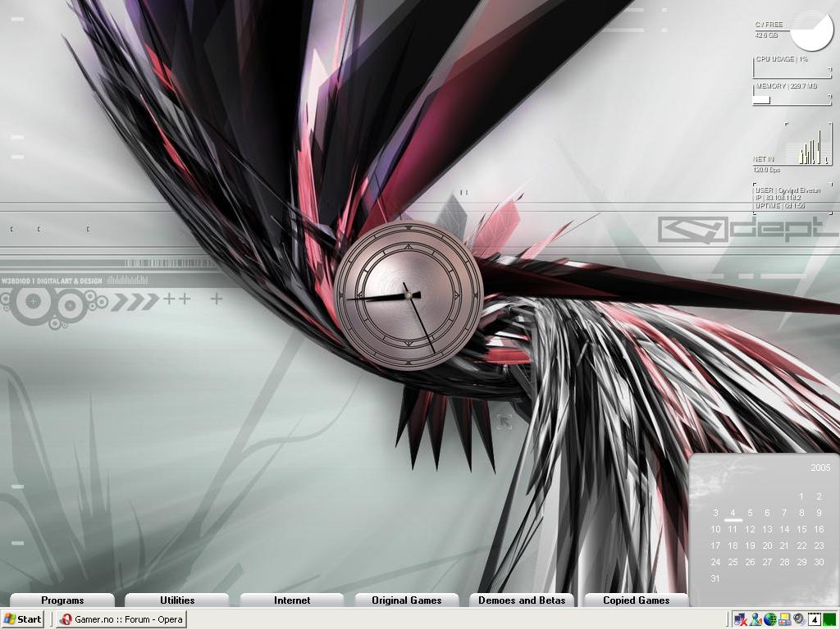Select day 9 on the calendar

819,514
